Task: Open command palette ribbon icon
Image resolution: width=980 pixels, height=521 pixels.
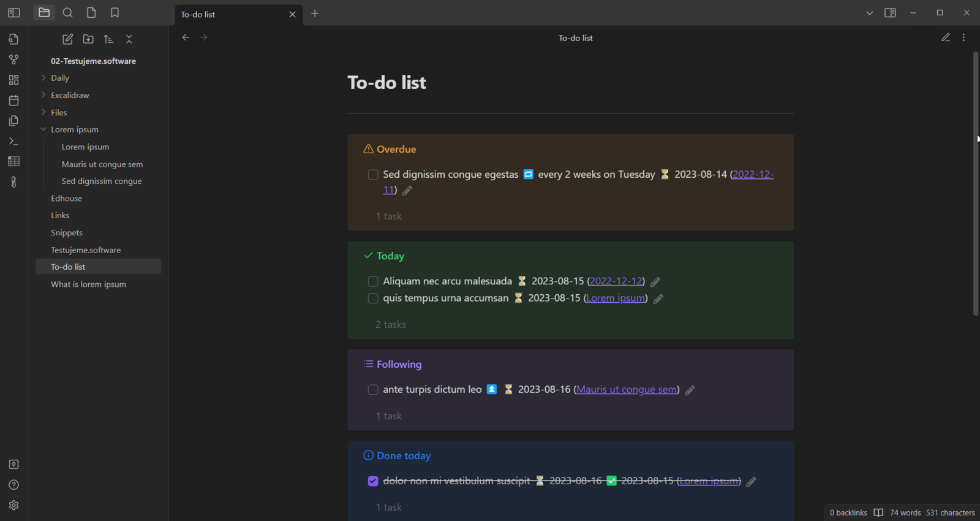Action: click(13, 142)
